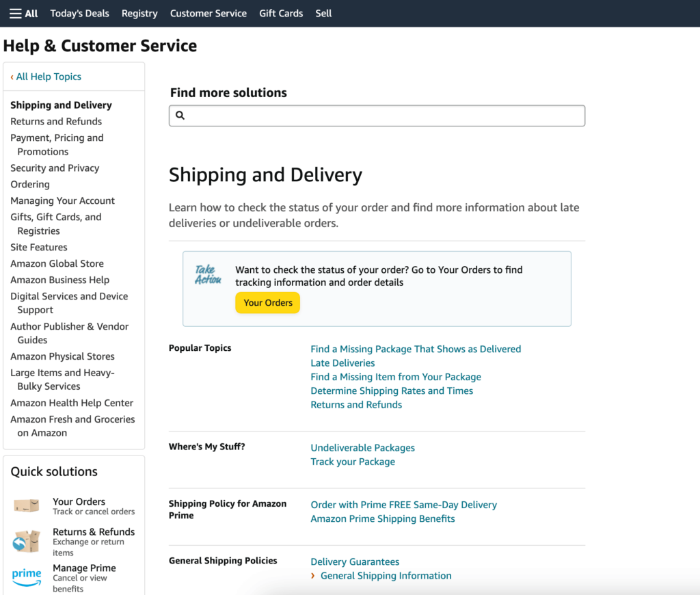
Task: Open Determine Shipping Rates and Times
Action: [392, 391]
